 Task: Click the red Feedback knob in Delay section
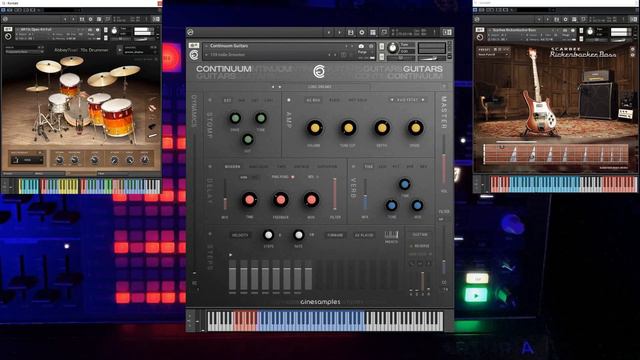coord(280,200)
